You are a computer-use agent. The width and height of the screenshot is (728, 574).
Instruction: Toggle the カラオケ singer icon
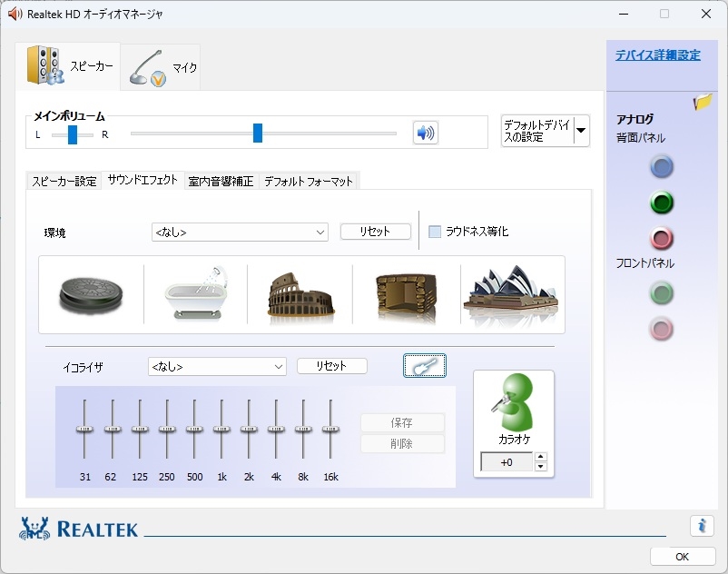(514, 402)
